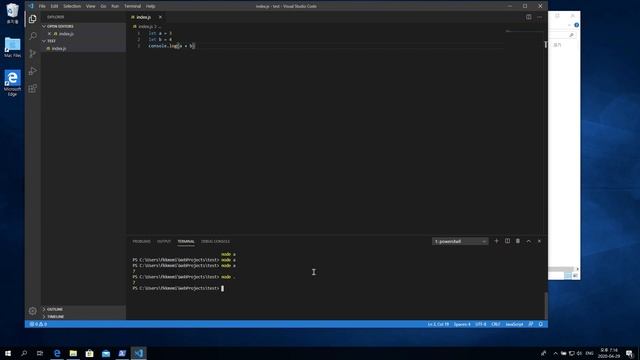This screenshot has width=640, height=360.
Task: Kill the terminal with trash icon
Action: coord(518,241)
